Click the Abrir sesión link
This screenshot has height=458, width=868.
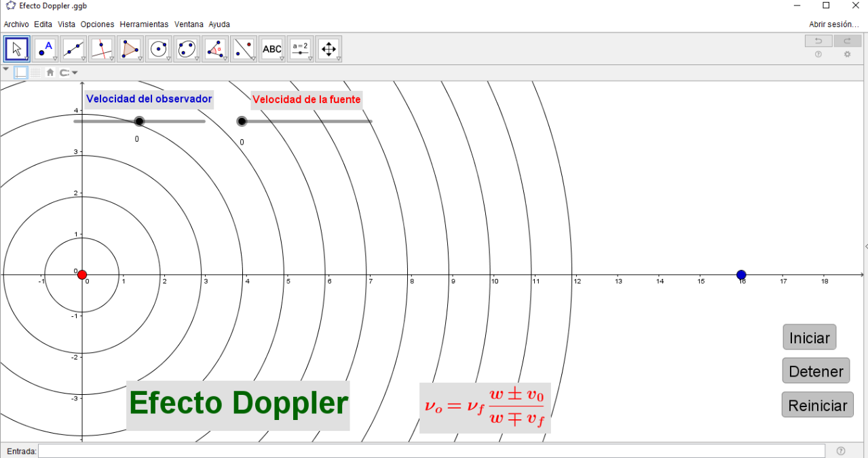tap(834, 24)
